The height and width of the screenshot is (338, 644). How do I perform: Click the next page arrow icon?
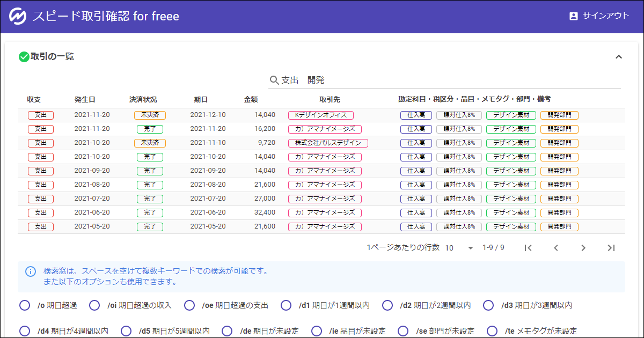(584, 248)
